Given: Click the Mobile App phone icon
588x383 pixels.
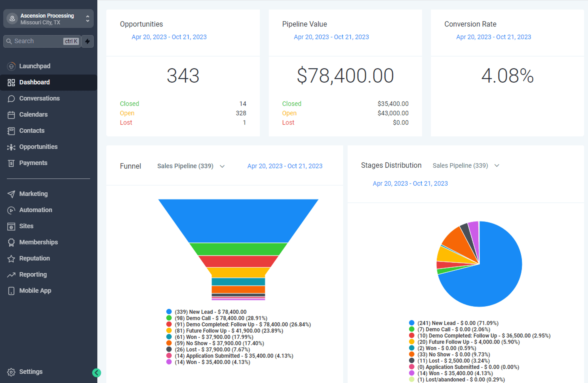Looking at the screenshot, I should coord(11,291).
